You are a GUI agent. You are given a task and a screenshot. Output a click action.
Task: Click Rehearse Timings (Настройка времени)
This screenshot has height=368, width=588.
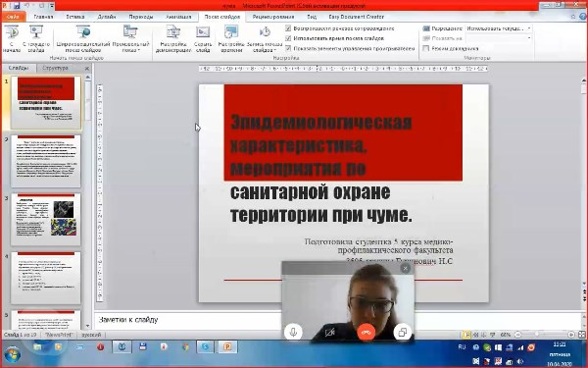click(x=231, y=38)
